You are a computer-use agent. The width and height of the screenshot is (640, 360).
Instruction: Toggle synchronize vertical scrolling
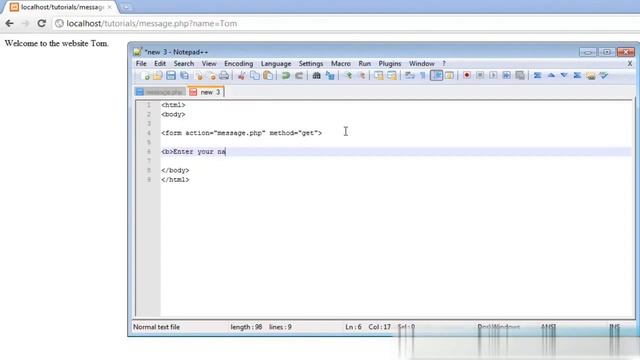[379, 76]
